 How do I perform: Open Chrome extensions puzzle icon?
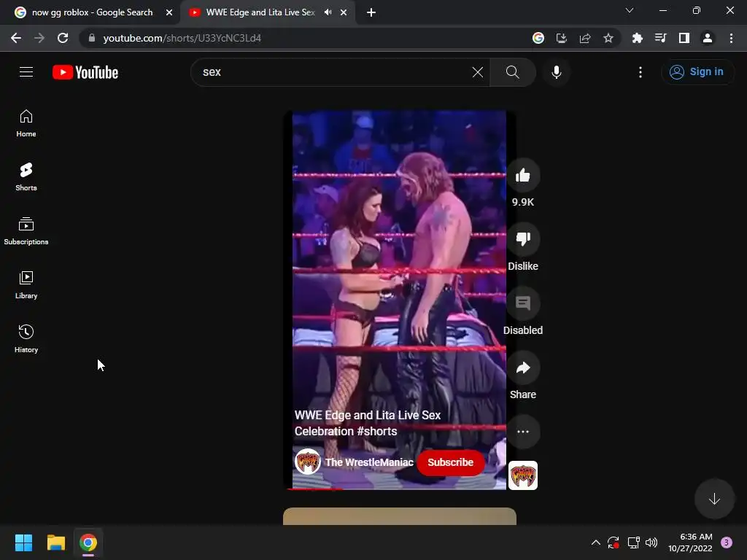pos(638,38)
